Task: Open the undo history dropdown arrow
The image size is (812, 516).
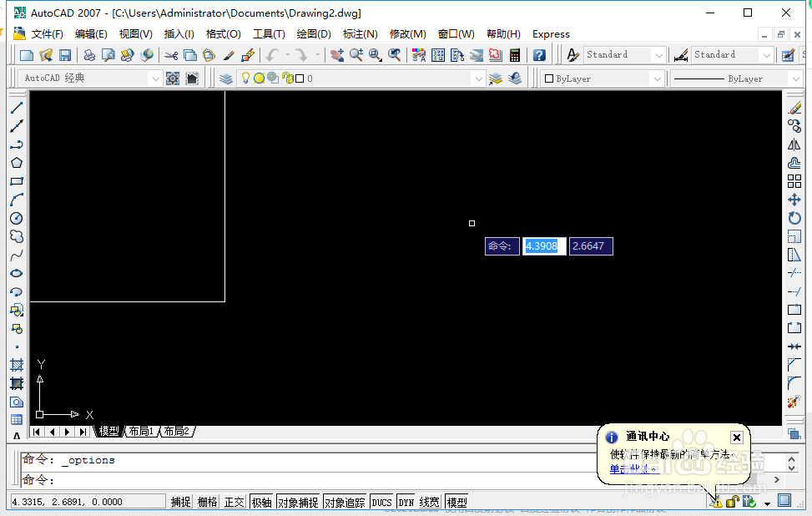Action: coord(287,54)
